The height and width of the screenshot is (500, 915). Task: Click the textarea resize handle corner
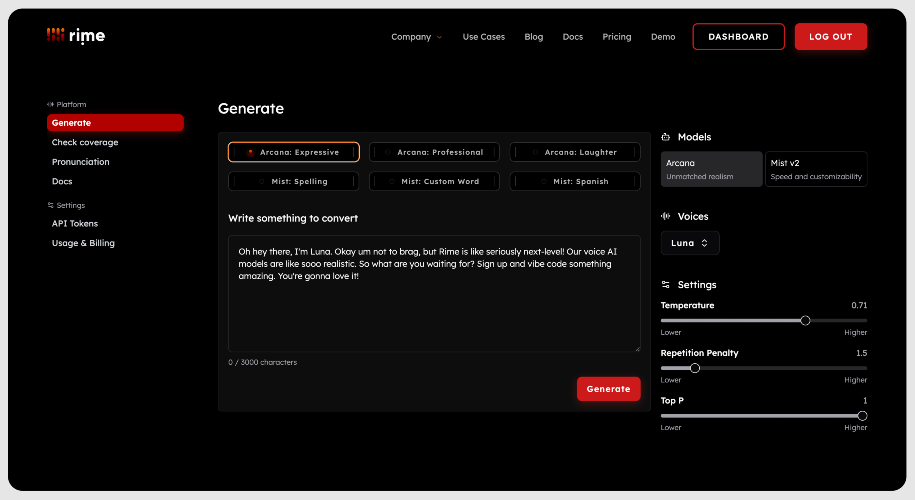637,348
